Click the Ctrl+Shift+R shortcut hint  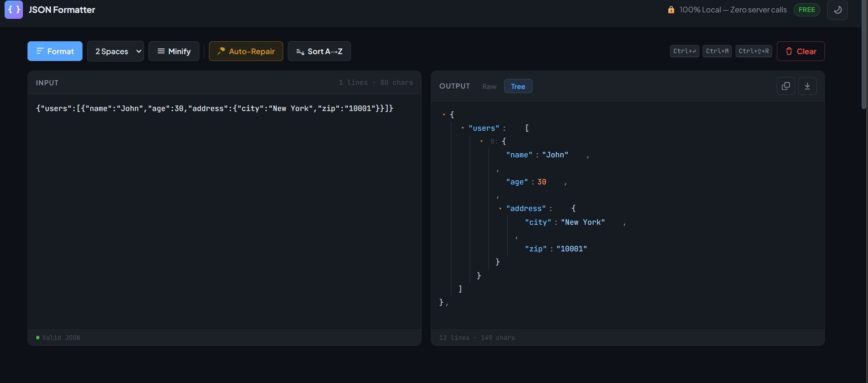pyautogui.click(x=754, y=51)
